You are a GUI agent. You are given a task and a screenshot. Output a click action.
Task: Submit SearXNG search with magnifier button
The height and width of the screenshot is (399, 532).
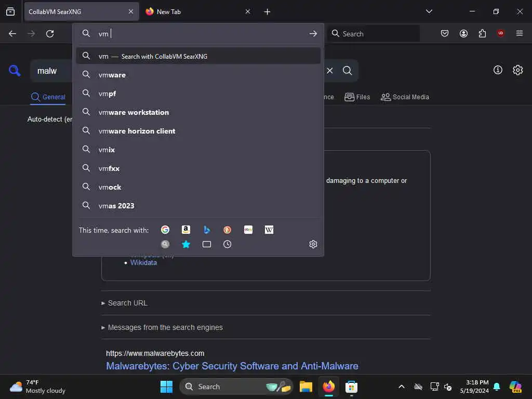(x=347, y=70)
